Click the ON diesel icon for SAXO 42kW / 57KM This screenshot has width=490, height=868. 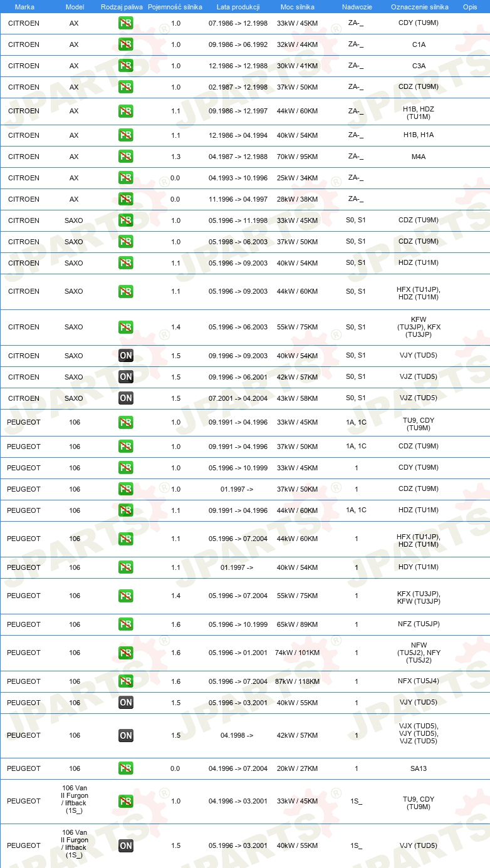(126, 377)
